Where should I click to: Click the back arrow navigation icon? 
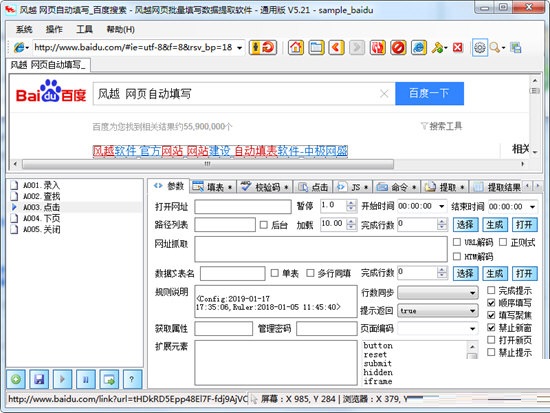[x=336, y=47]
